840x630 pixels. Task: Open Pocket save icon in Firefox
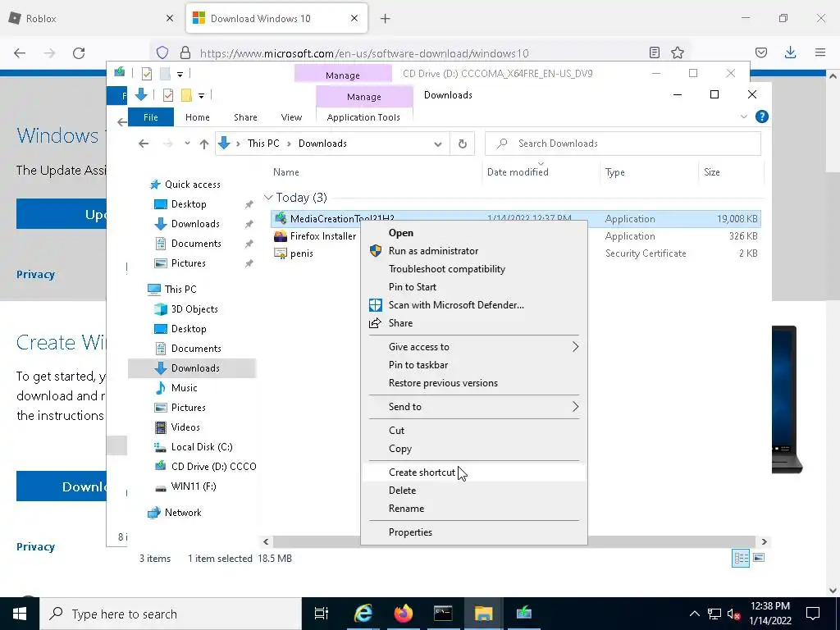click(x=760, y=52)
